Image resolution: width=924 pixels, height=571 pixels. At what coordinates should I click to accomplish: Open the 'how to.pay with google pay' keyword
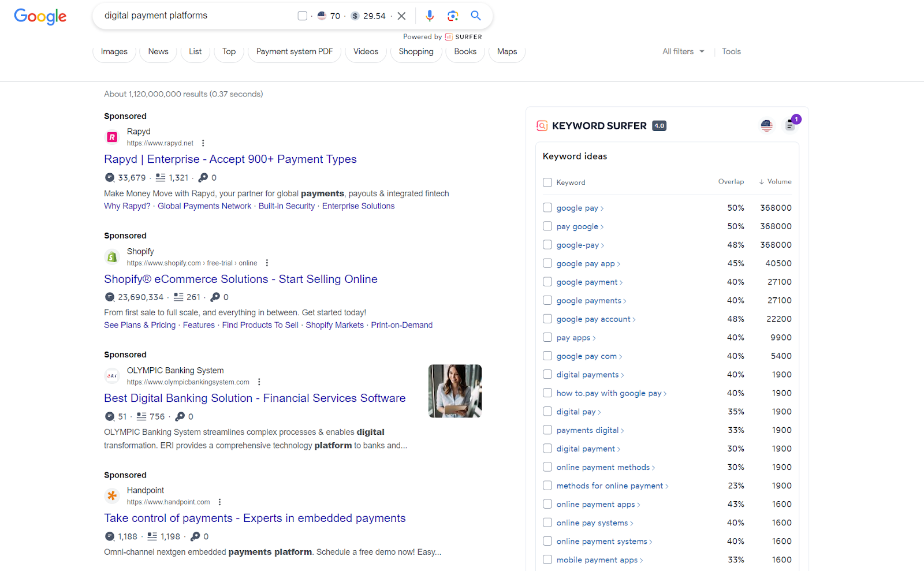click(612, 393)
